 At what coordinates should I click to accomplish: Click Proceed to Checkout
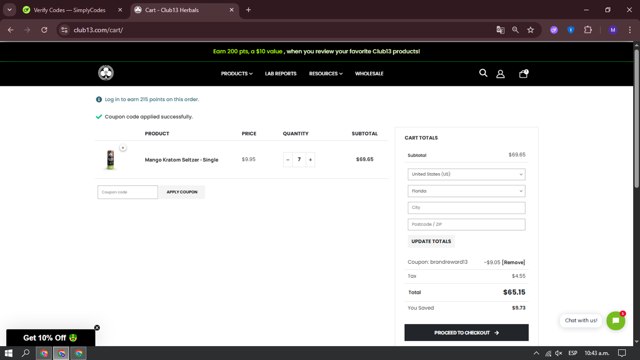[466, 333]
